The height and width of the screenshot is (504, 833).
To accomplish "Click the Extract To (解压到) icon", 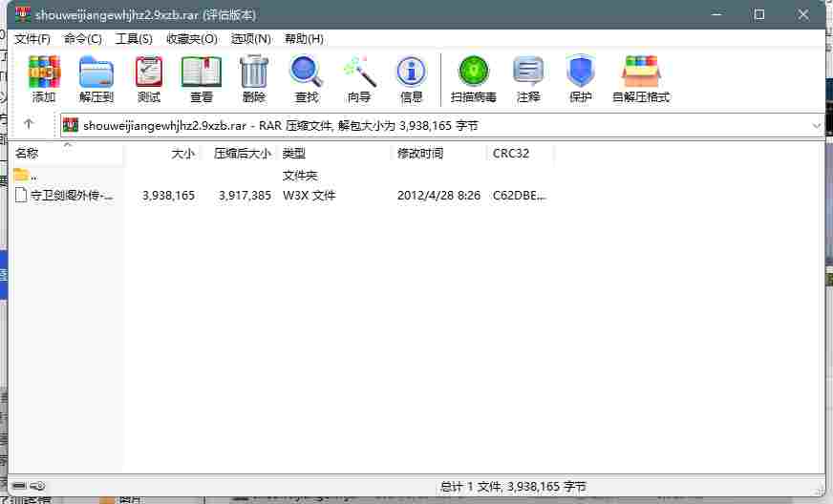I will point(96,79).
